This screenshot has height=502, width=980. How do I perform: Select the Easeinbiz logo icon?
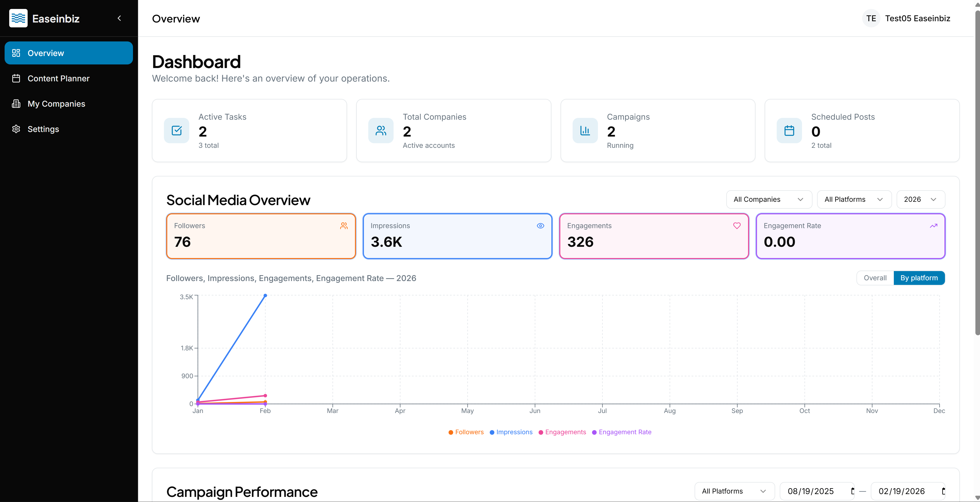click(x=18, y=18)
